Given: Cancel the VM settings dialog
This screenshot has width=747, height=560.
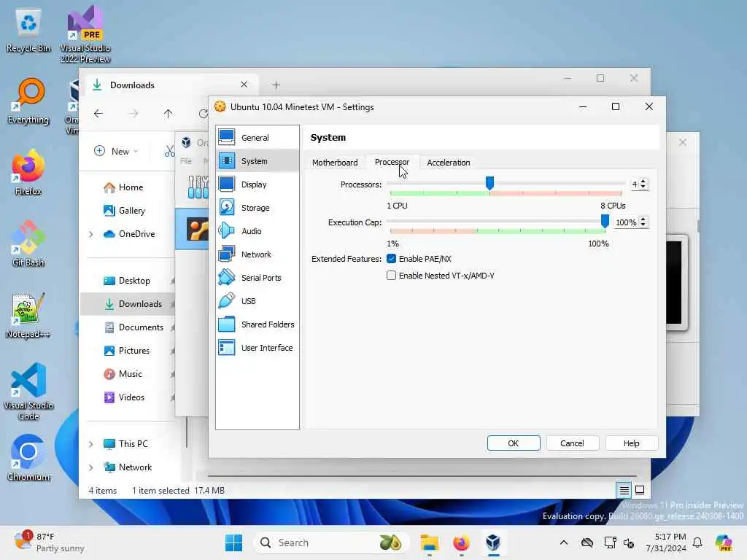Looking at the screenshot, I should tap(572, 443).
